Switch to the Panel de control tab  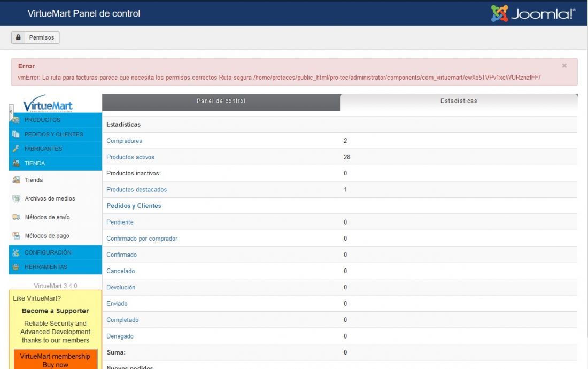pyautogui.click(x=221, y=102)
